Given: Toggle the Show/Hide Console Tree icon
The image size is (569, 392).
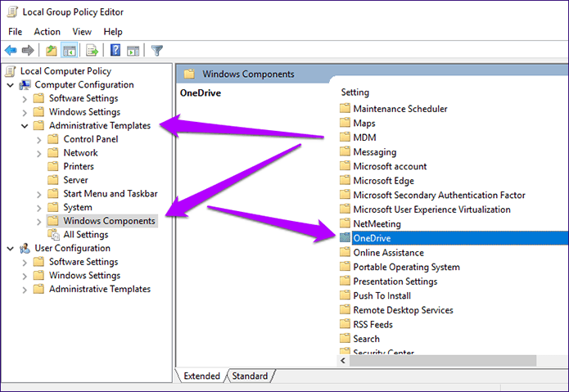Looking at the screenshot, I should [x=70, y=50].
